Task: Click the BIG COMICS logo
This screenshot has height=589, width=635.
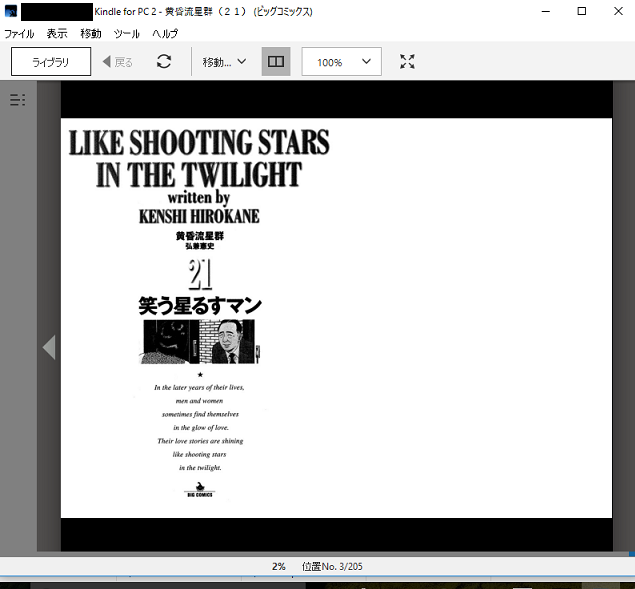Action: coord(200,489)
